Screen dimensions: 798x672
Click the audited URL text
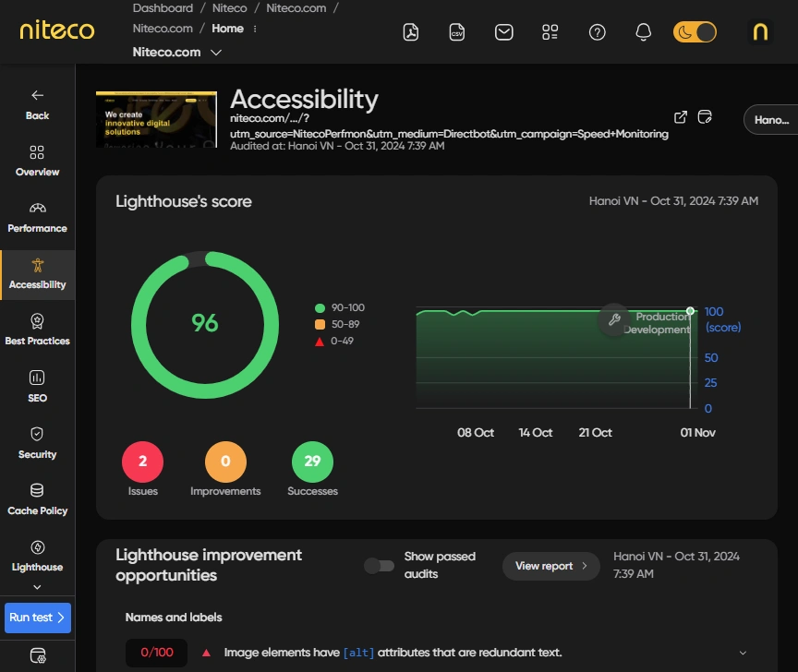coord(449,126)
